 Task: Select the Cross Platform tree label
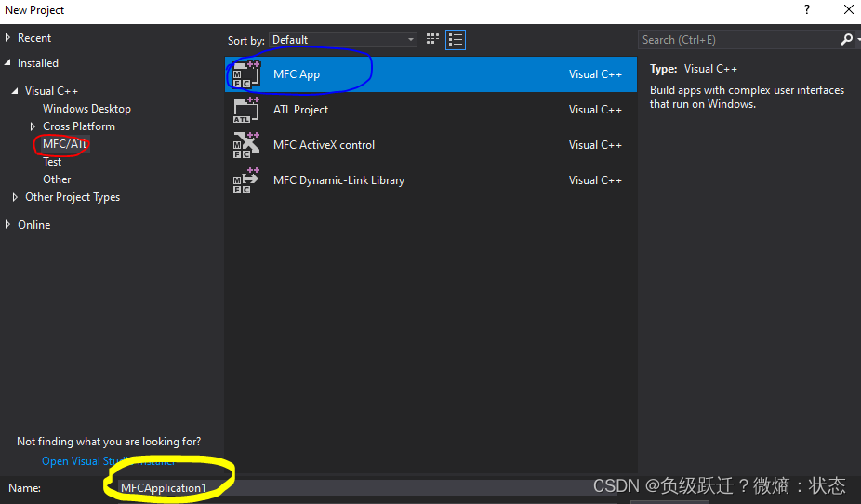click(x=79, y=126)
